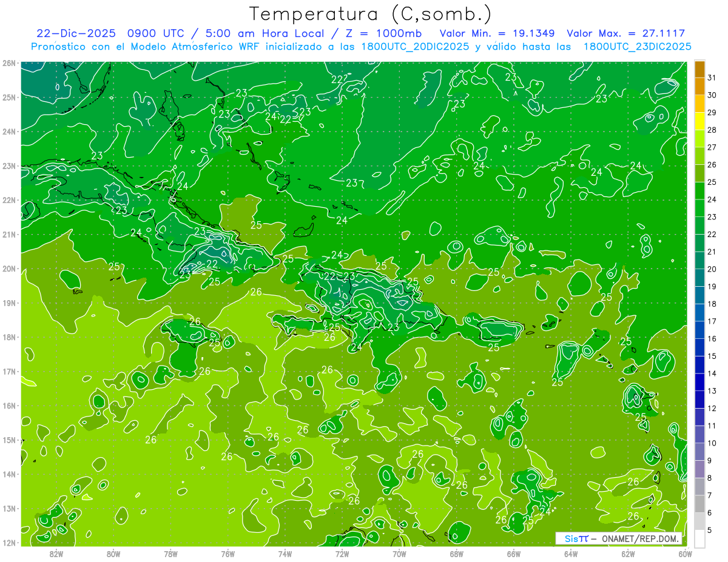Click the yellow swatch between 28 and 29
This screenshot has width=728, height=562.
(x=699, y=121)
